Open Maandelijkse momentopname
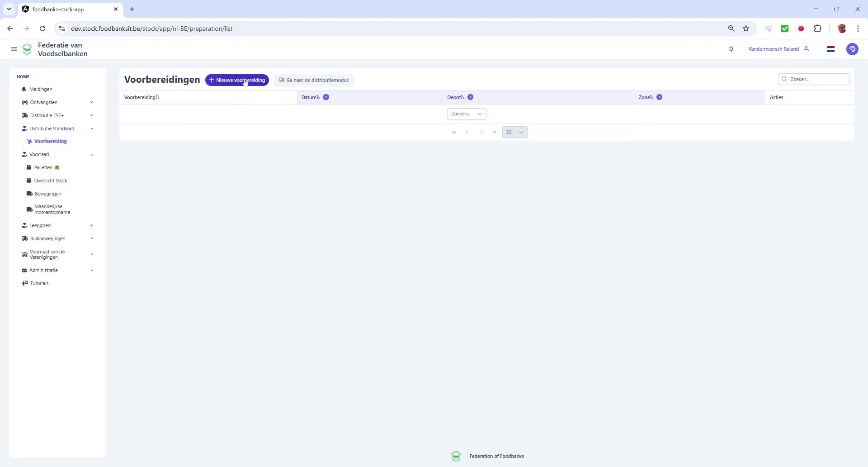This screenshot has width=868, height=467. click(51, 209)
